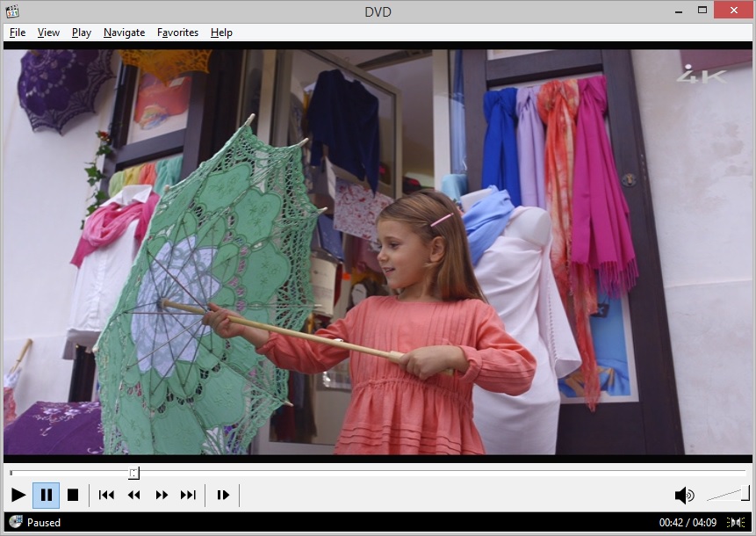The height and width of the screenshot is (536, 756).
Task: Minimize the DVD player window
Action: point(679,11)
